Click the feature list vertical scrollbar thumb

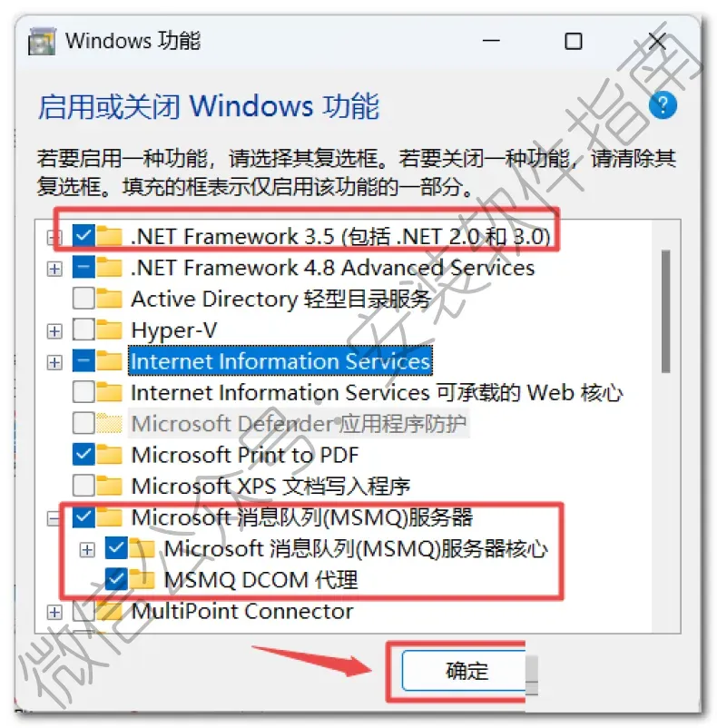[x=666, y=311]
